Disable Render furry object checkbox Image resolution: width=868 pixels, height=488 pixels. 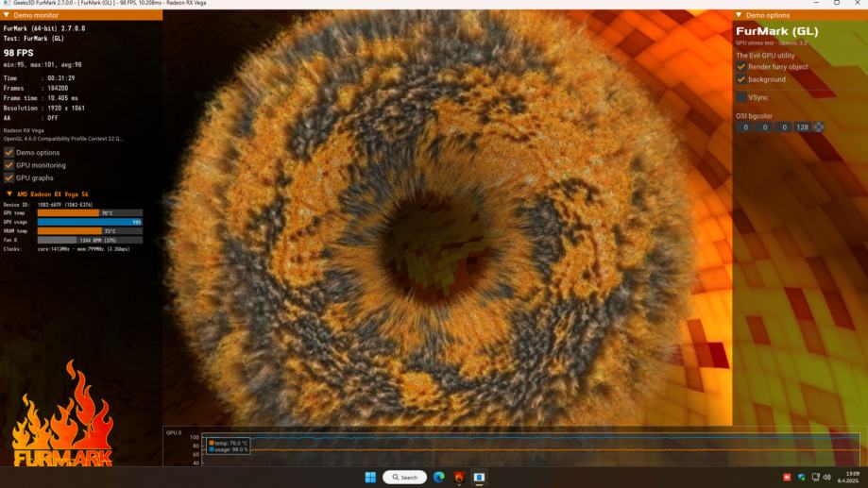(741, 66)
